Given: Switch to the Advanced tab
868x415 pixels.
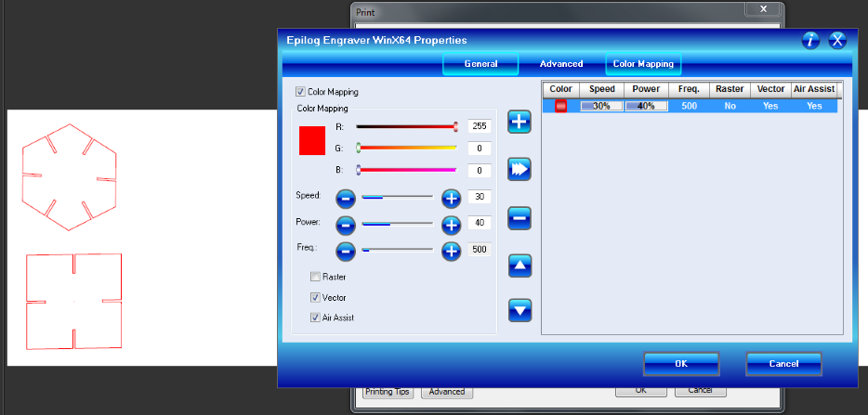Looking at the screenshot, I should pos(561,64).
